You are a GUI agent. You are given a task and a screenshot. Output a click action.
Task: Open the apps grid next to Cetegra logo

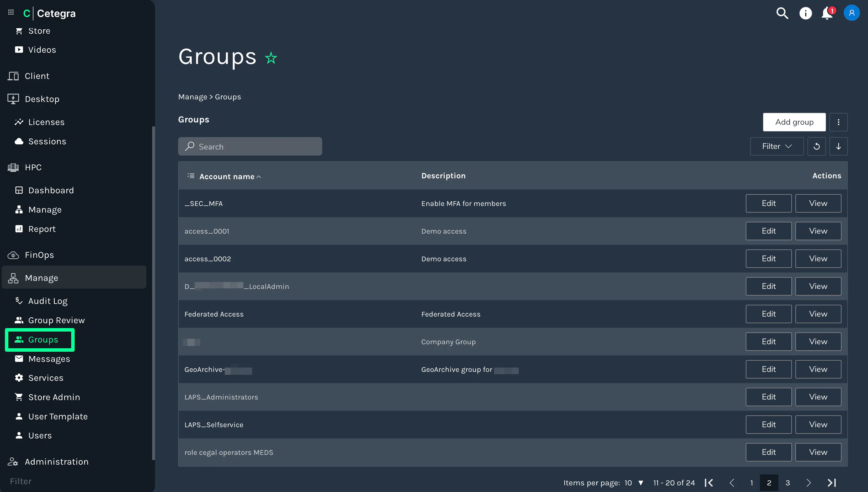click(x=10, y=12)
